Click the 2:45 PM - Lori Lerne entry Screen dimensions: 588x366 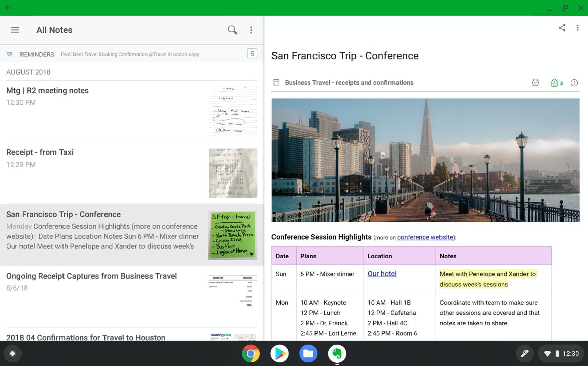tap(328, 333)
